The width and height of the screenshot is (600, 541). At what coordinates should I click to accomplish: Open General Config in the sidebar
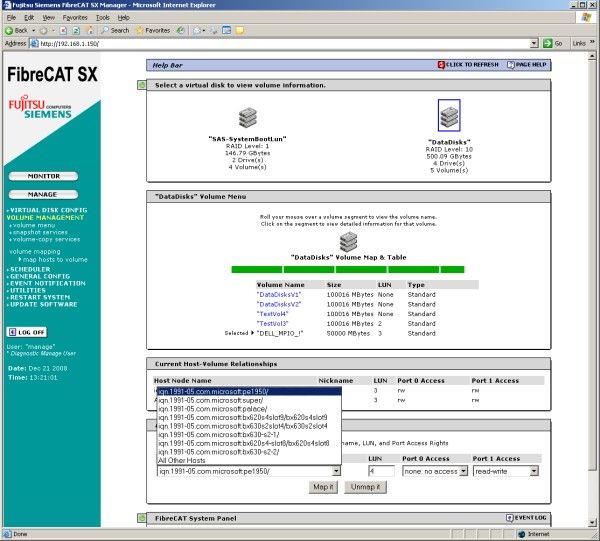pyautogui.click(x=40, y=276)
